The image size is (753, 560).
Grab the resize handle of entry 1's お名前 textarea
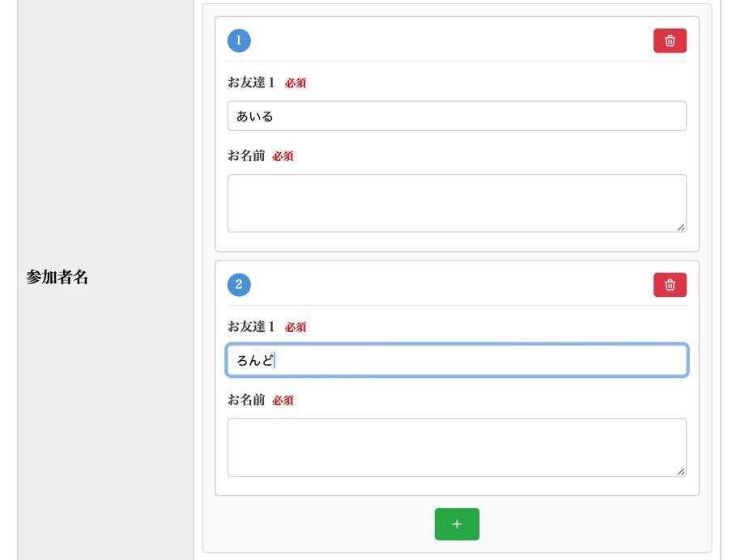pos(681,227)
